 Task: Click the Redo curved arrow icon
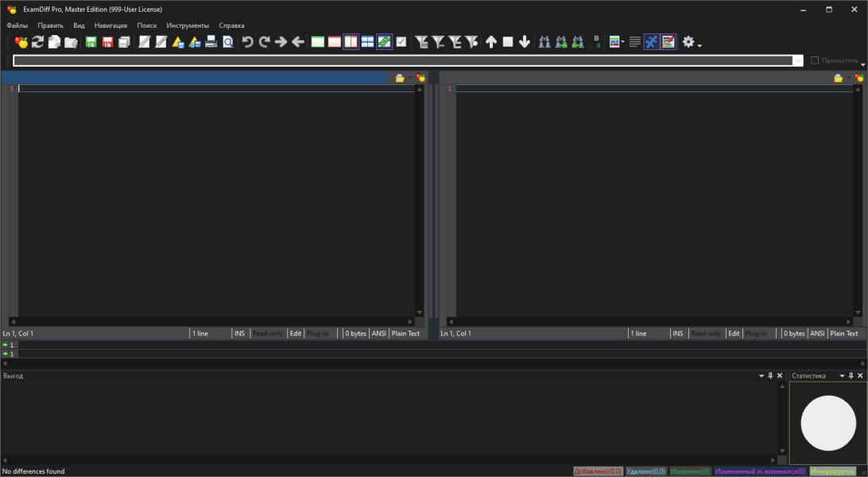click(x=264, y=42)
